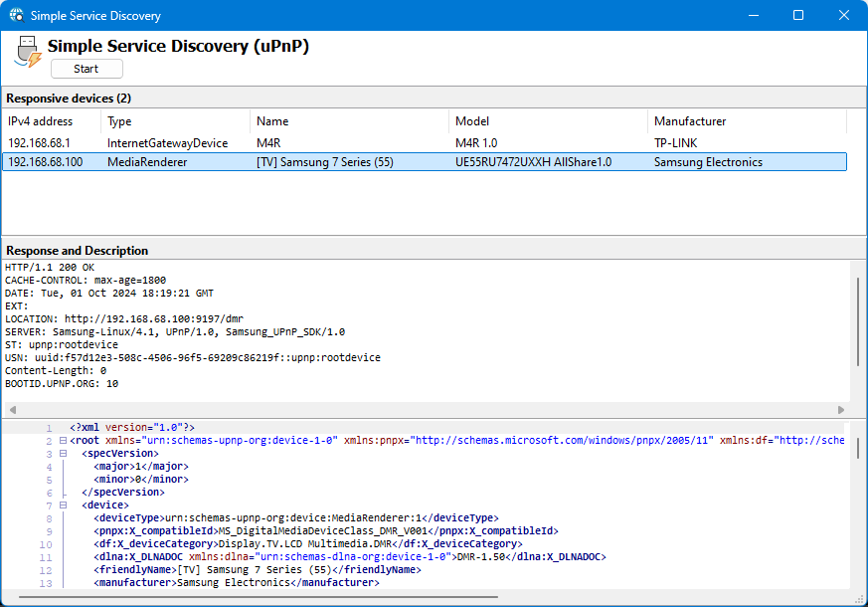Collapse the root XML node

coord(63,440)
